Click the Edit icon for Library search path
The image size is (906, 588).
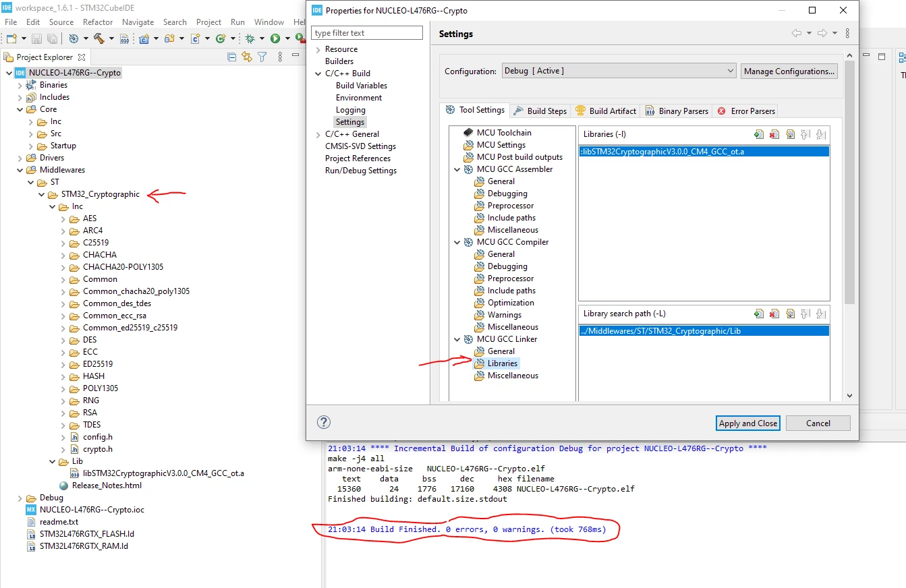790,314
